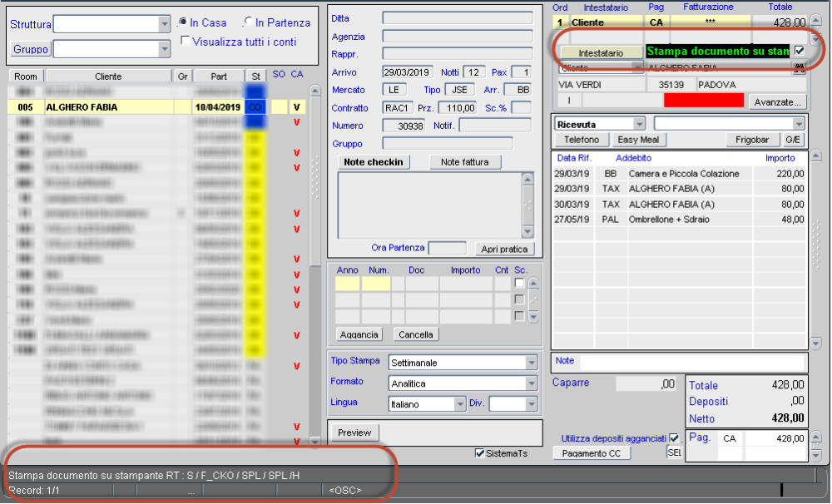Click the down scroll arrow on orders panel
Screen dimensions: 832x504
click(x=816, y=39)
